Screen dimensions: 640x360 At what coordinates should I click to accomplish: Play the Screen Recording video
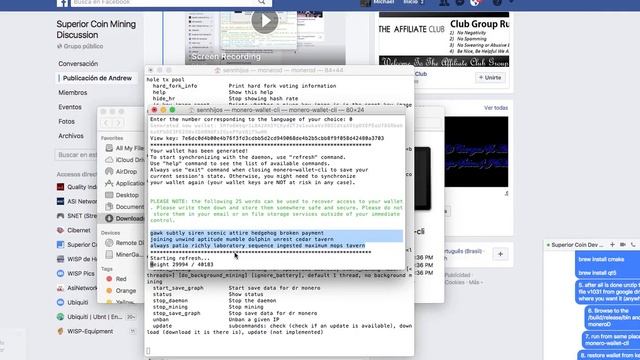click(264, 20)
